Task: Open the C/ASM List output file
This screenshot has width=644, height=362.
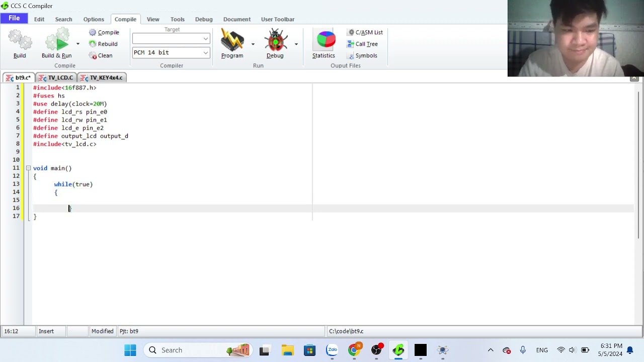Action: coord(365,32)
